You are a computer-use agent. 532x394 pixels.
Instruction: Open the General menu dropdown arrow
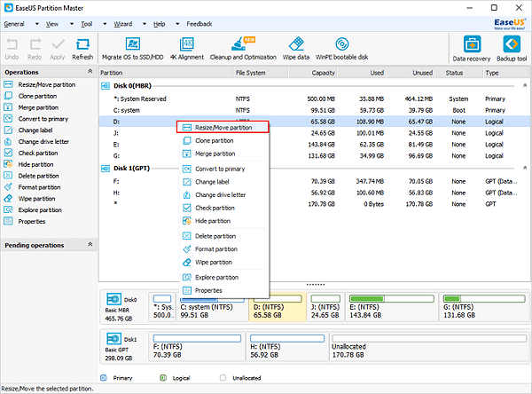point(37,24)
